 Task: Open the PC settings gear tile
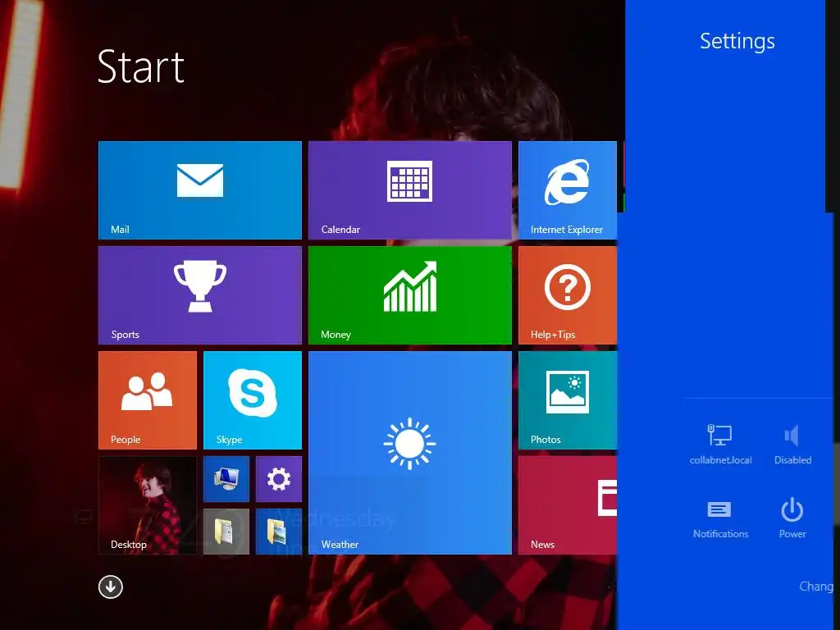279,479
